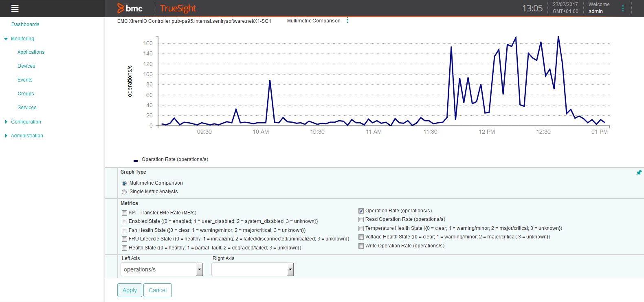Click the Monitoring sidebar label

coord(22,39)
